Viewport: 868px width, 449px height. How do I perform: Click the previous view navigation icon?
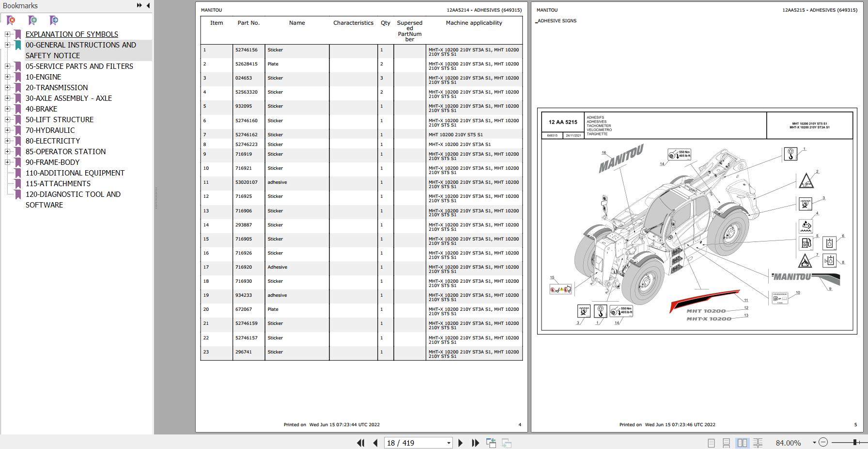pyautogui.click(x=491, y=443)
